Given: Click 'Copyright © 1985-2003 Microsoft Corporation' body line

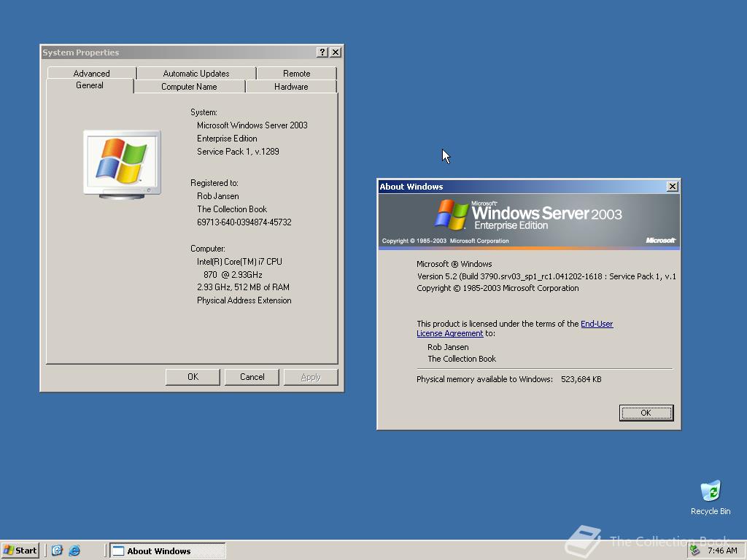Looking at the screenshot, I should click(498, 288).
